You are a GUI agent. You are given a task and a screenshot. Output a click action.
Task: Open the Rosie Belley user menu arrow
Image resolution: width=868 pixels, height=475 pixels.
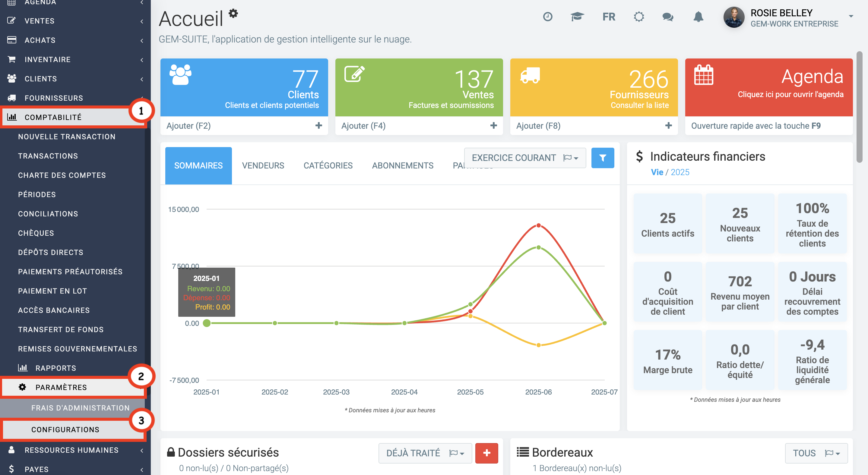pos(851,16)
